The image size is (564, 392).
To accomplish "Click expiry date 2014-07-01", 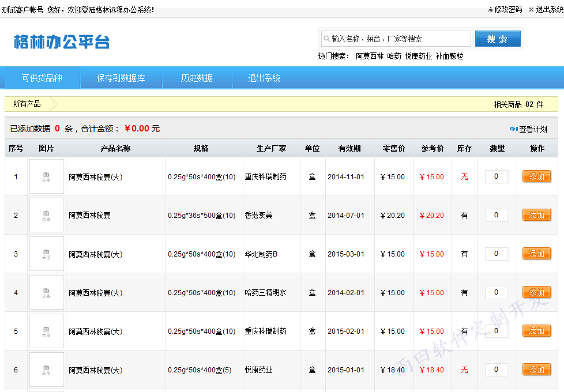I will coord(345,216).
